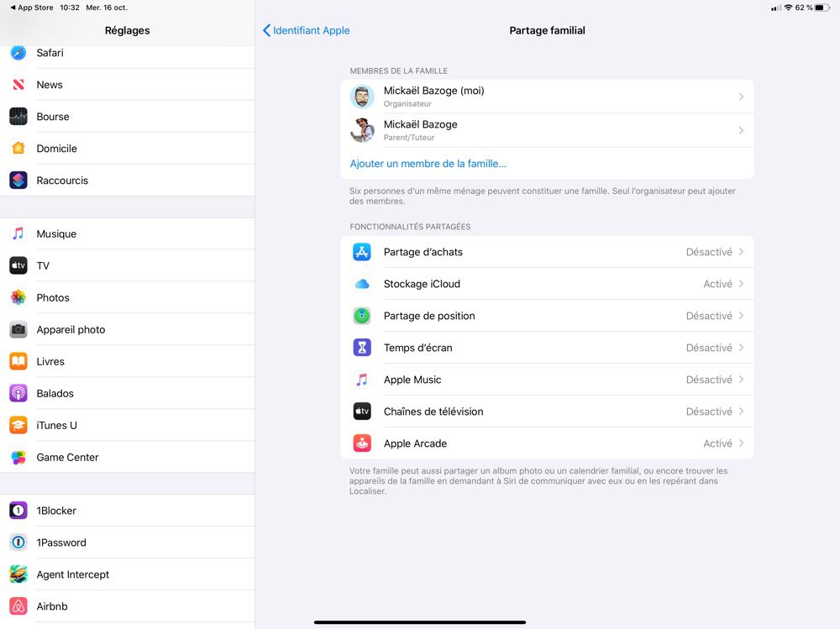Tap the Bourse label in sidebar
The image size is (840, 629).
[x=52, y=116]
